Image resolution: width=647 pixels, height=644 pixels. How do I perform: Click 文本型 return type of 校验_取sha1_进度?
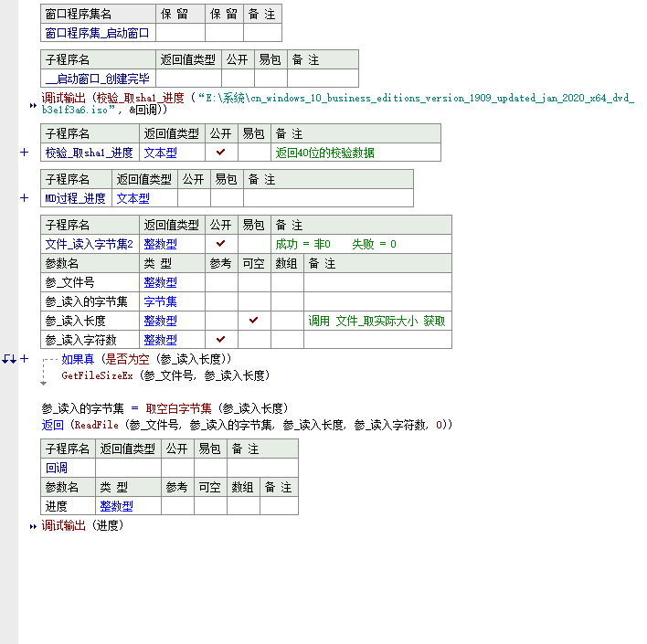click(x=161, y=153)
